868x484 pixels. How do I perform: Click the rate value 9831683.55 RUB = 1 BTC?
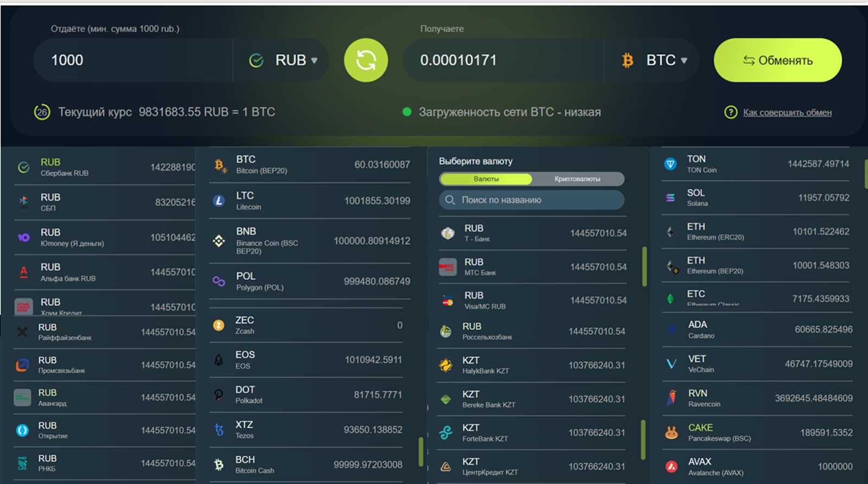[207, 112]
